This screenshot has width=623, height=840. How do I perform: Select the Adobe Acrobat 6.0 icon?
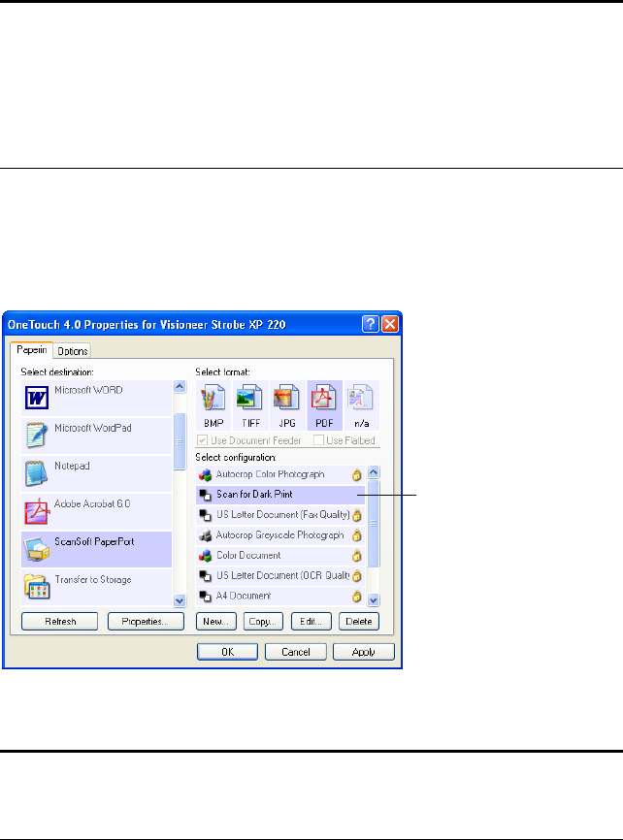(x=37, y=511)
